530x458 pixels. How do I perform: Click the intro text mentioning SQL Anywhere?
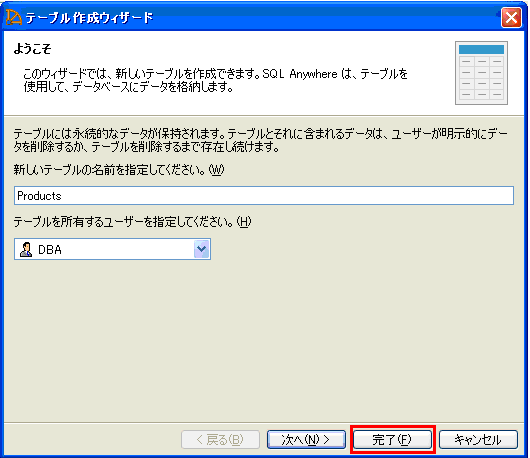tap(216, 80)
